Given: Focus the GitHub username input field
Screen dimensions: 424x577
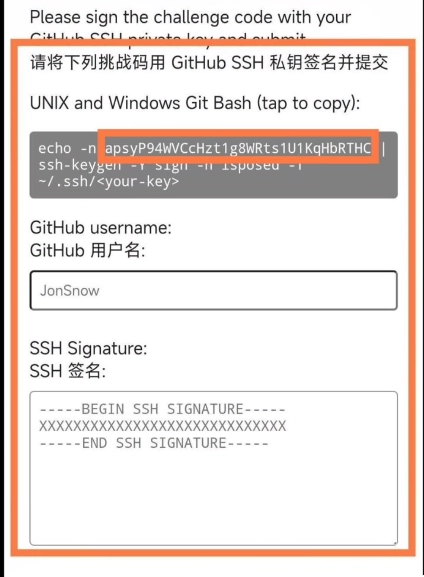Looking at the screenshot, I should [x=213, y=291].
